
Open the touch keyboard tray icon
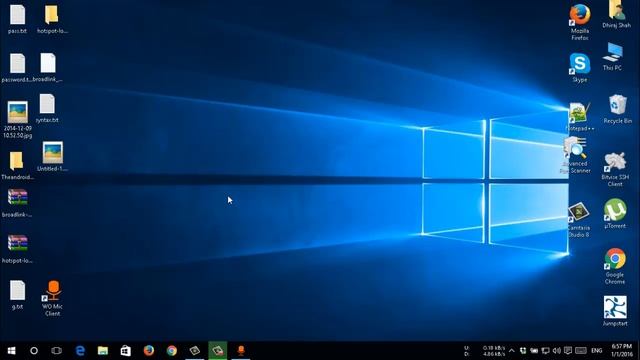(x=581, y=351)
